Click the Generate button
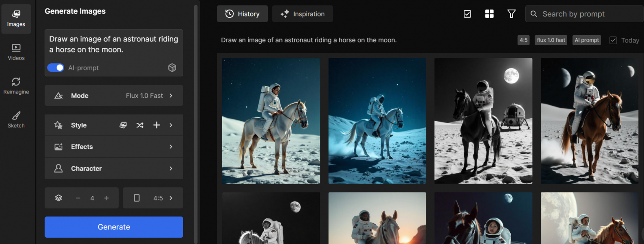The height and width of the screenshot is (244, 644). [114, 227]
